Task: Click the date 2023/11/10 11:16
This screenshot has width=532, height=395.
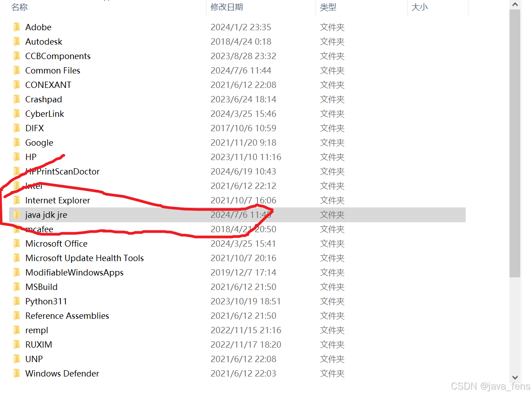Action: (246, 157)
